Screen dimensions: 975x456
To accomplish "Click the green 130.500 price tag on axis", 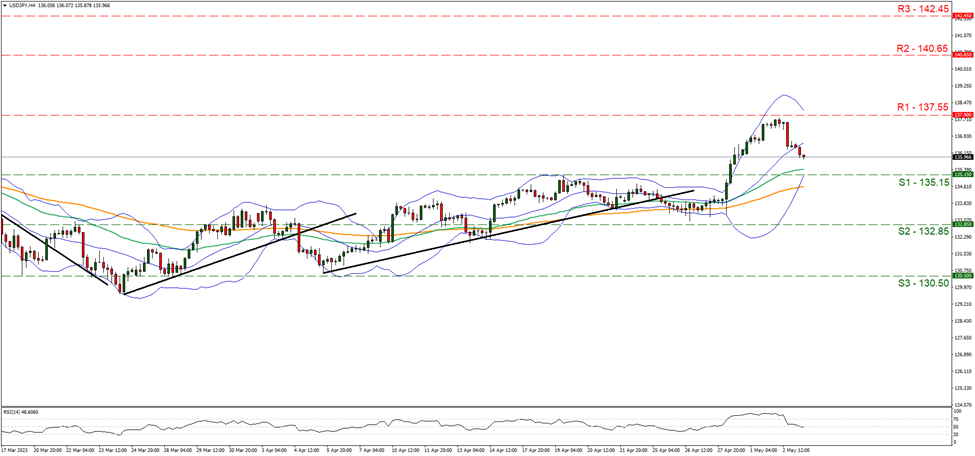I will click(963, 276).
